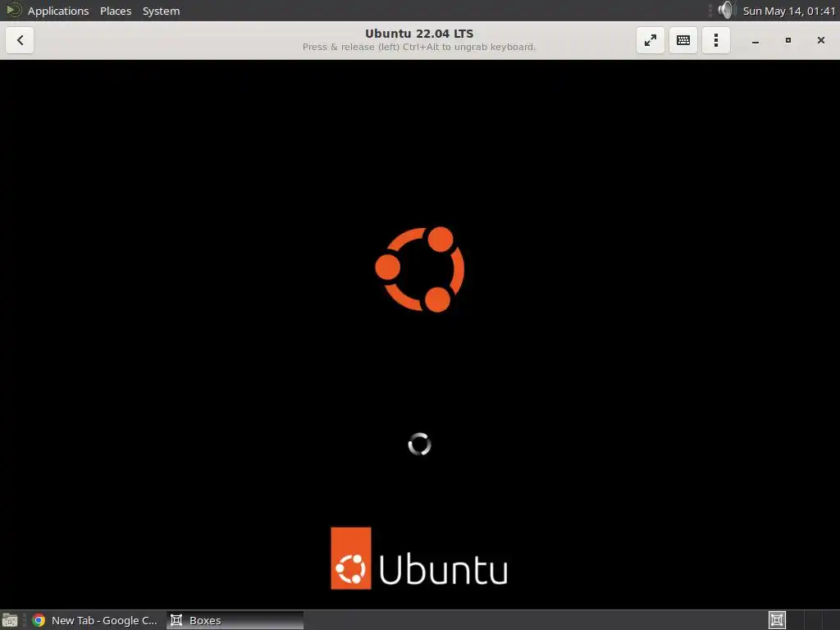The height and width of the screenshot is (630, 840).
Task: Open the System menu
Action: (161, 11)
